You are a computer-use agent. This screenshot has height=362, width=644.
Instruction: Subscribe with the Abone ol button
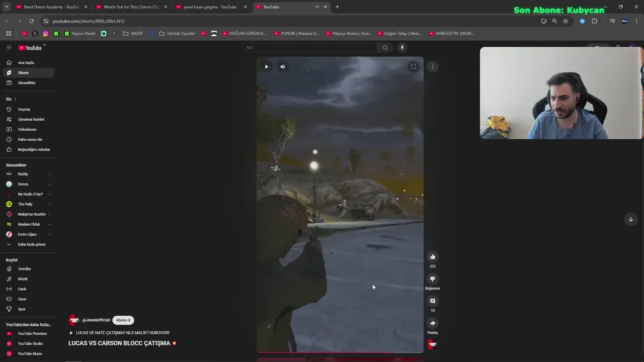click(x=123, y=320)
